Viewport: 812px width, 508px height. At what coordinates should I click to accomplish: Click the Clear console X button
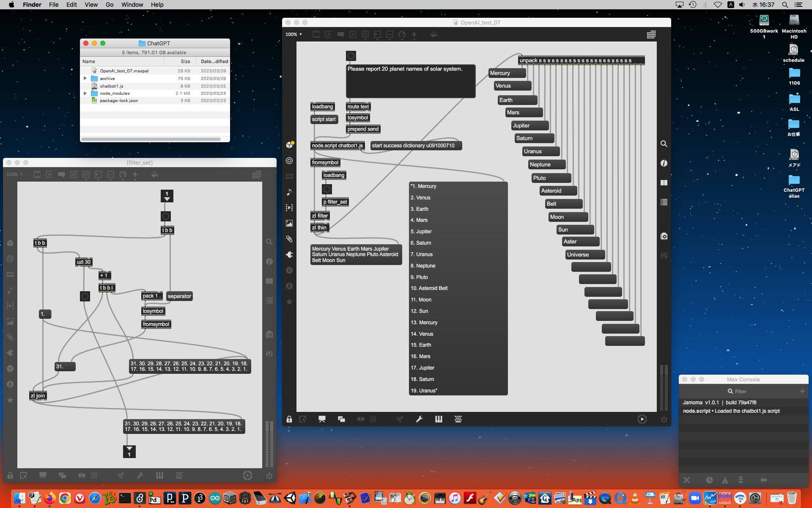click(686, 480)
